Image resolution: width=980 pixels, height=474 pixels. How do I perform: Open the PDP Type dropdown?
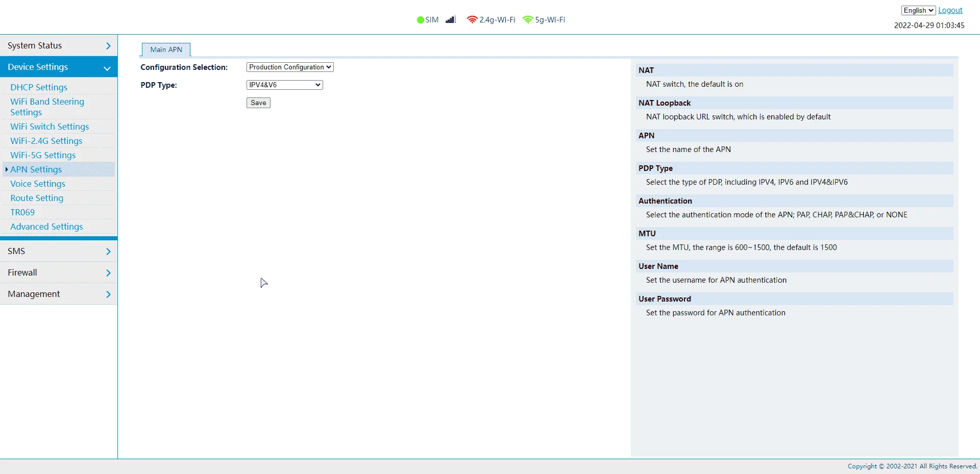(x=285, y=85)
